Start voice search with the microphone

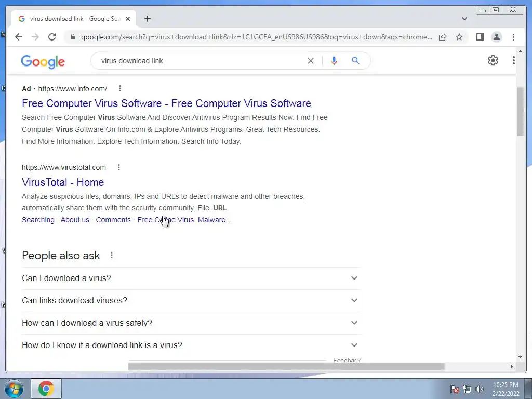(x=334, y=61)
